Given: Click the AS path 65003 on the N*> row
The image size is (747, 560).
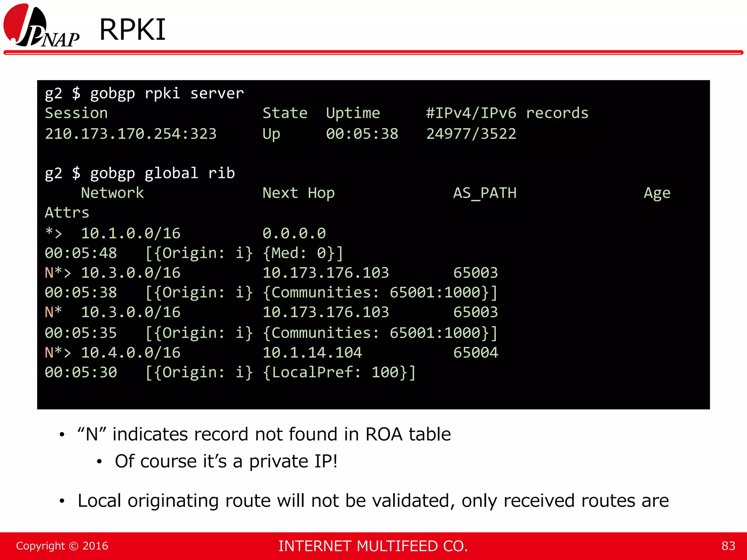Looking at the screenshot, I should [476, 273].
